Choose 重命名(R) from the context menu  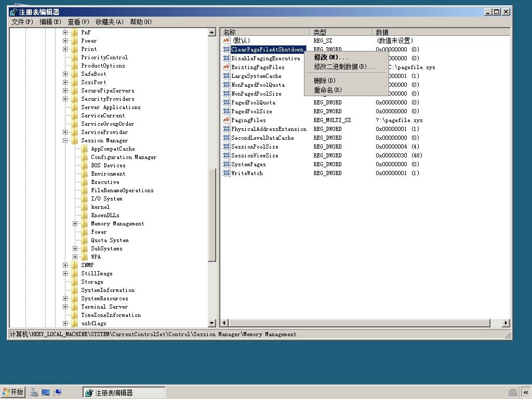(346, 90)
